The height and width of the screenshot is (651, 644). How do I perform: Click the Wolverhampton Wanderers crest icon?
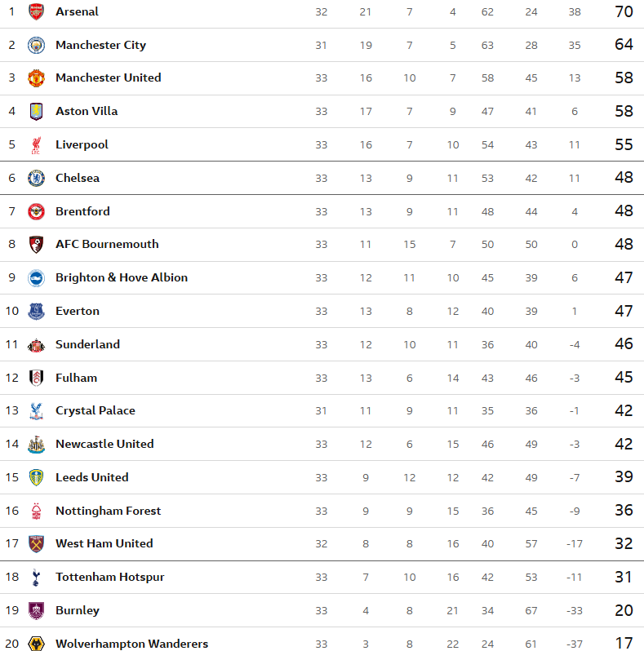[x=36, y=644]
